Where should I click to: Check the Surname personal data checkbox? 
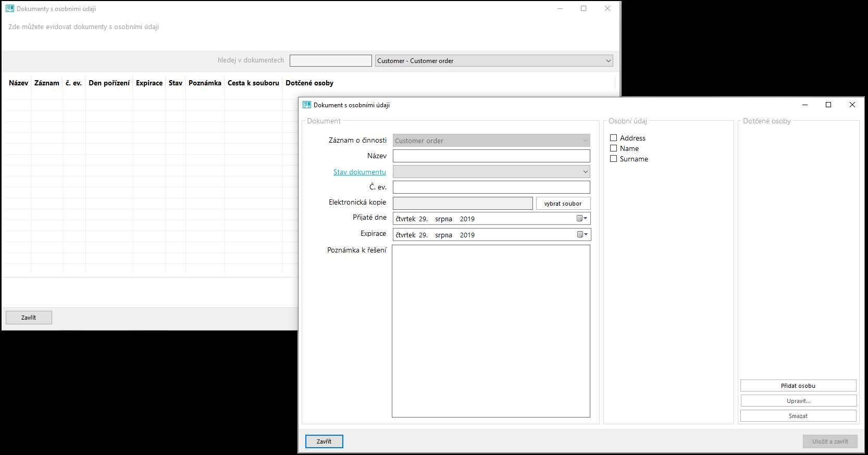(614, 159)
